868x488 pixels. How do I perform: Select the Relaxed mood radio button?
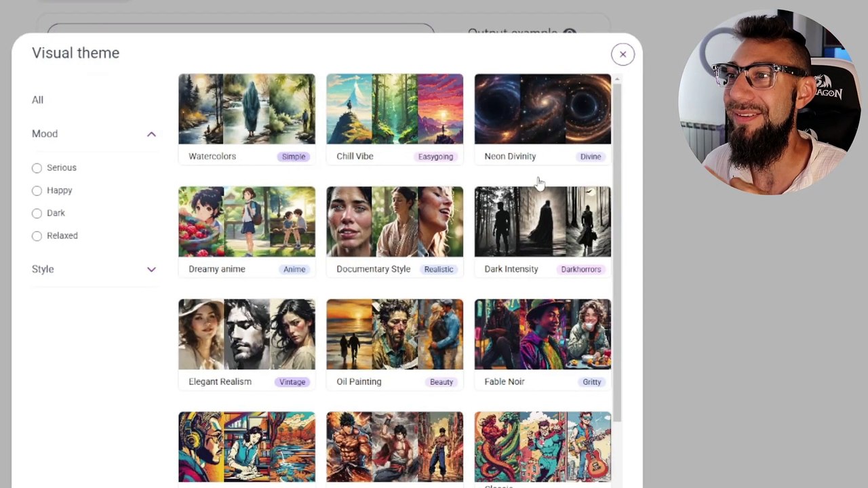pos(37,236)
